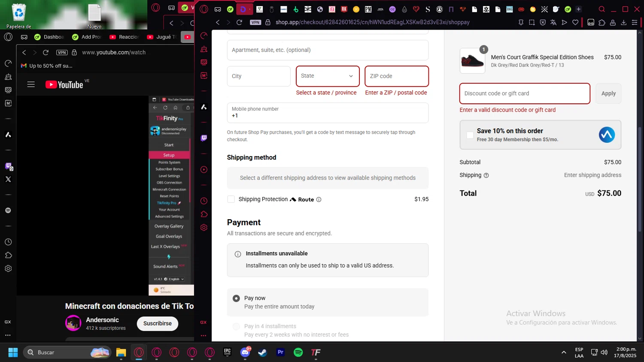The image size is (644, 362).
Task: Select Overlay Gallery in TikFinity menu
Action: (169, 226)
